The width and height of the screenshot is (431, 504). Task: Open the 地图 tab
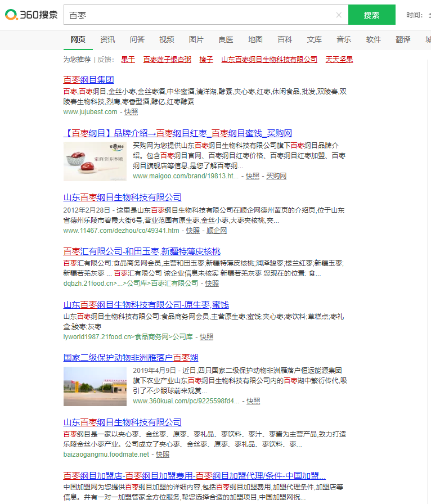pyautogui.click(x=255, y=39)
